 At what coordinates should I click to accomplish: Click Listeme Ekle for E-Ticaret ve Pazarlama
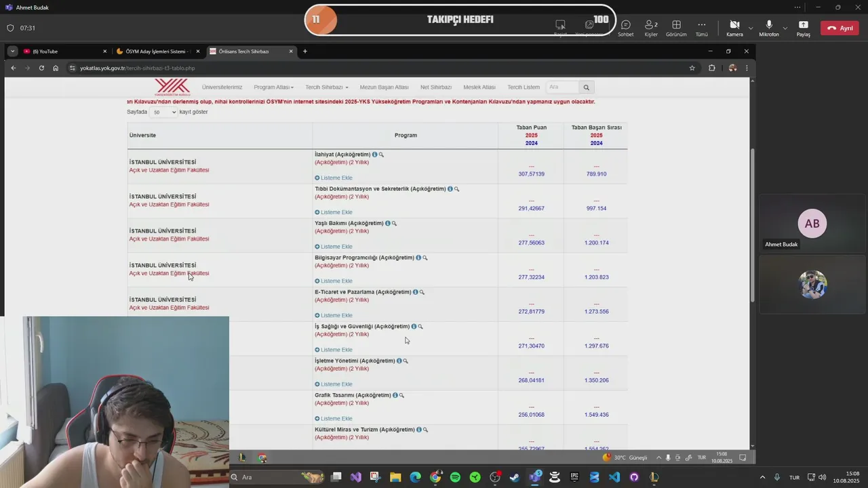(x=334, y=316)
